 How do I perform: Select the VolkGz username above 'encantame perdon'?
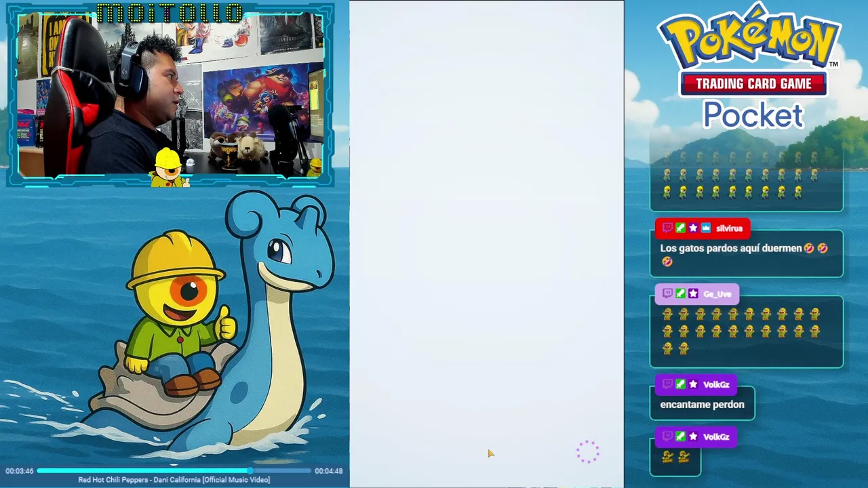click(x=716, y=384)
